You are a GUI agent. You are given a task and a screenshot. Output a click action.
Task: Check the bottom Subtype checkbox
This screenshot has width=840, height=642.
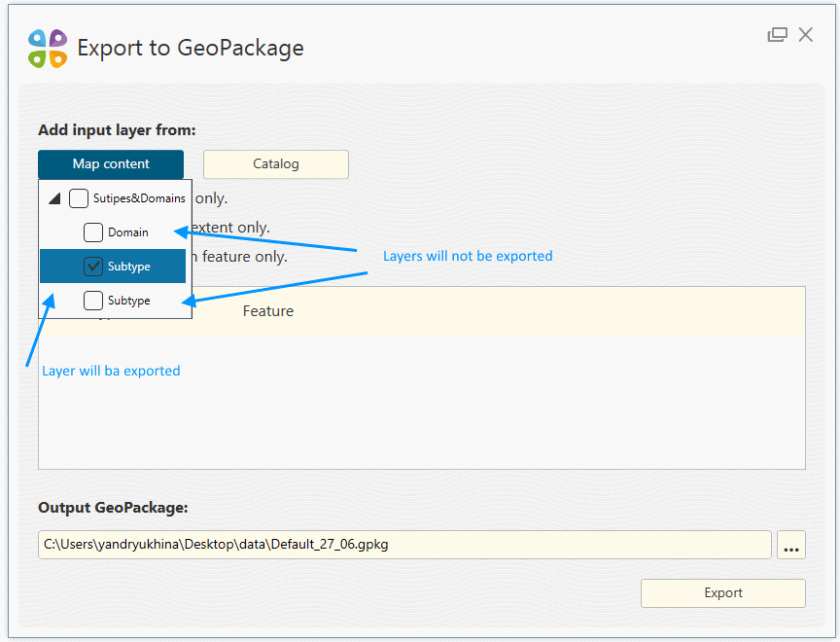coord(93,300)
